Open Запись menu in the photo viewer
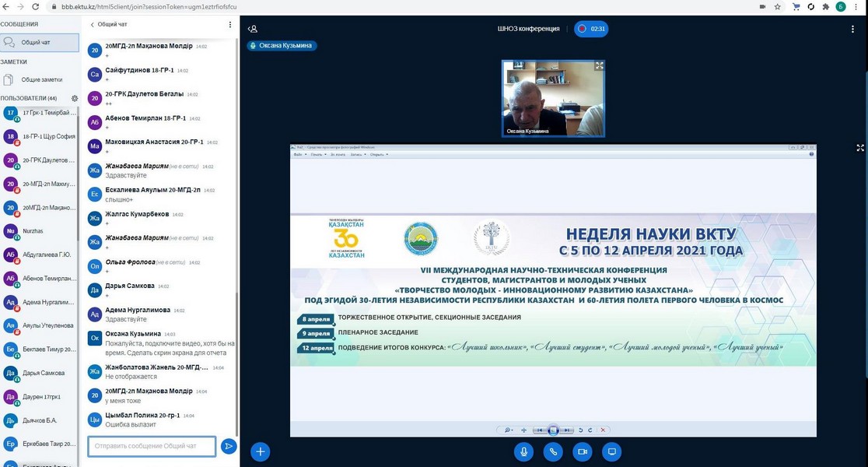 [x=358, y=155]
